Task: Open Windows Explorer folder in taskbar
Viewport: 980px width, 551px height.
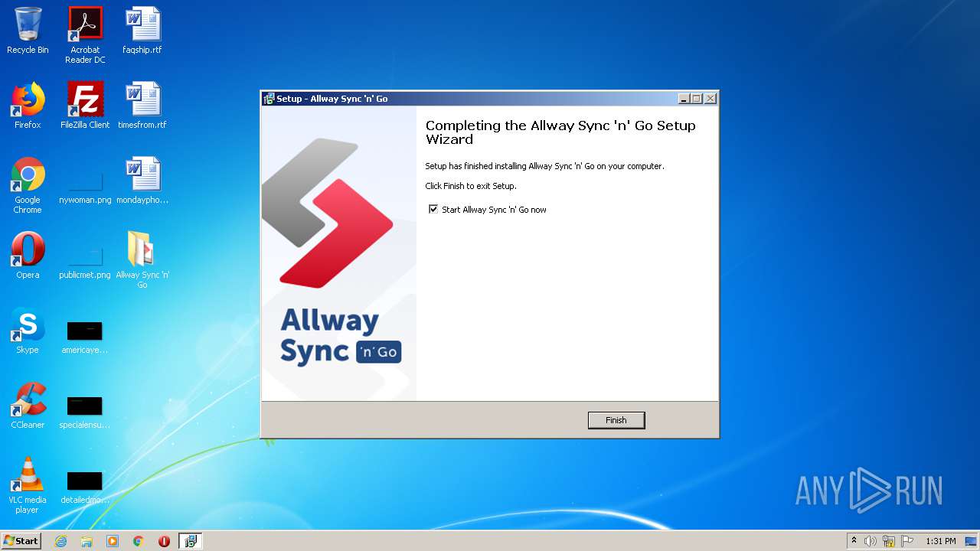Action: [x=87, y=541]
